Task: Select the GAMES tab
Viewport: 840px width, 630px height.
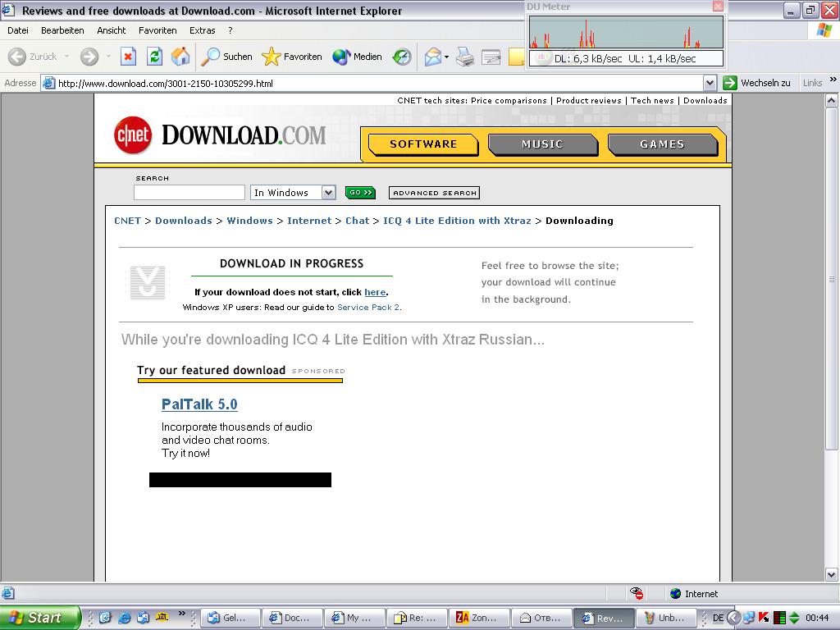Action: (662, 144)
